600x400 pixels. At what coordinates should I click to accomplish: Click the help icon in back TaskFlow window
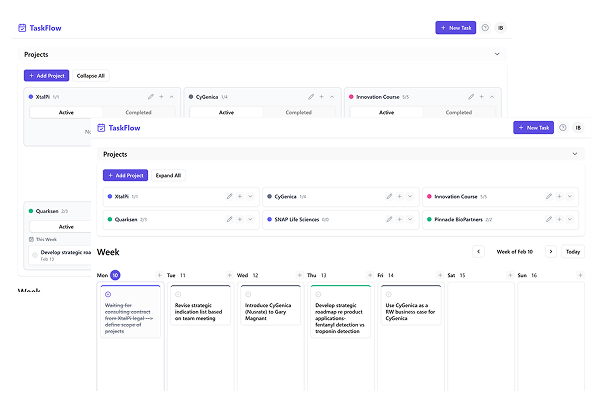485,28
